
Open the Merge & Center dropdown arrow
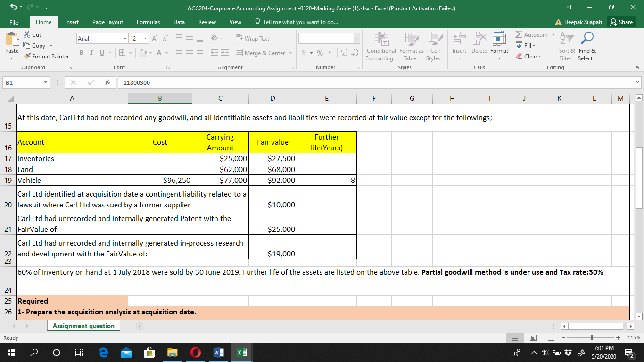[290, 53]
